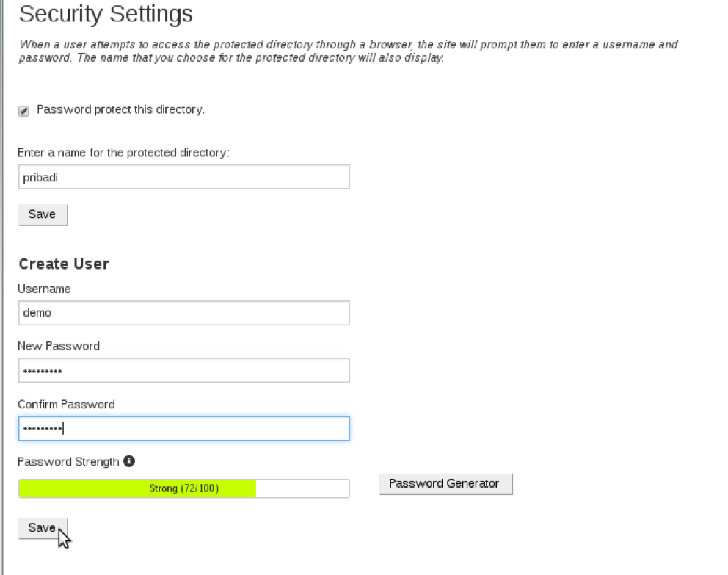The height and width of the screenshot is (575, 728).
Task: Click the info icon next to Password Strength
Action: click(x=130, y=461)
